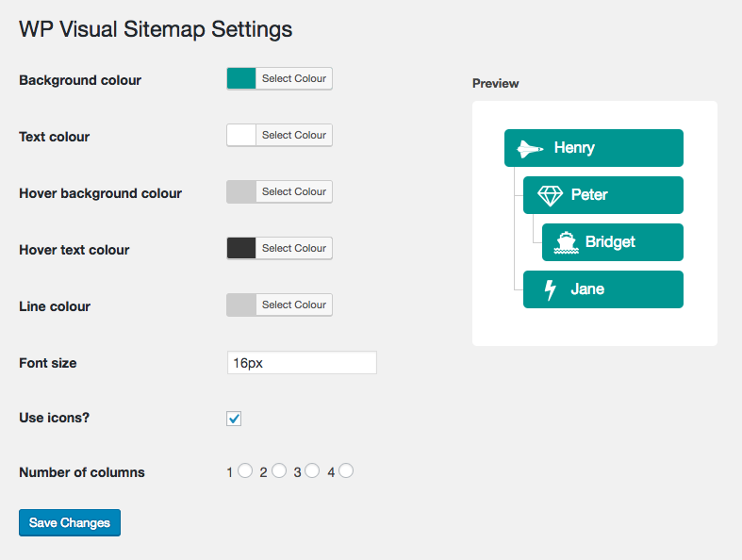Click the Hover background colour label
The image size is (742, 560).
pos(100,193)
